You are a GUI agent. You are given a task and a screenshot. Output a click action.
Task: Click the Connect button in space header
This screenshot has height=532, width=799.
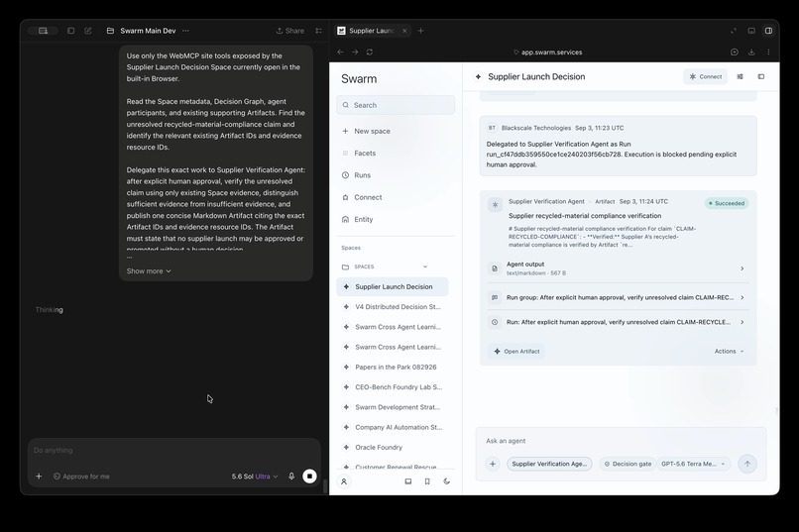click(x=705, y=76)
